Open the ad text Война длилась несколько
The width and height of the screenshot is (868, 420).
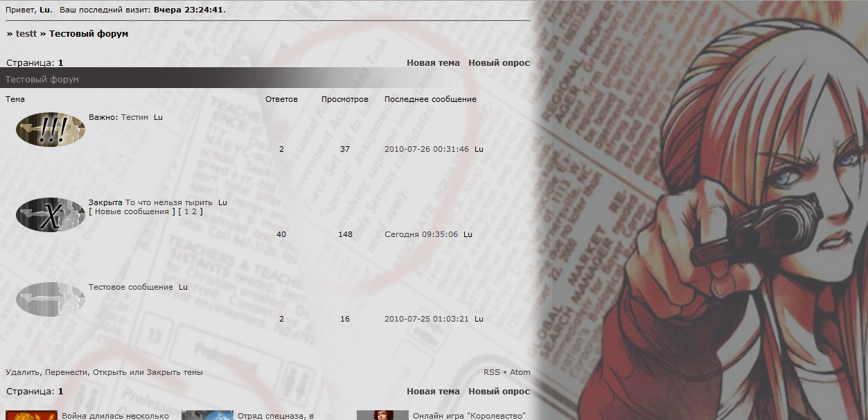coord(116,416)
